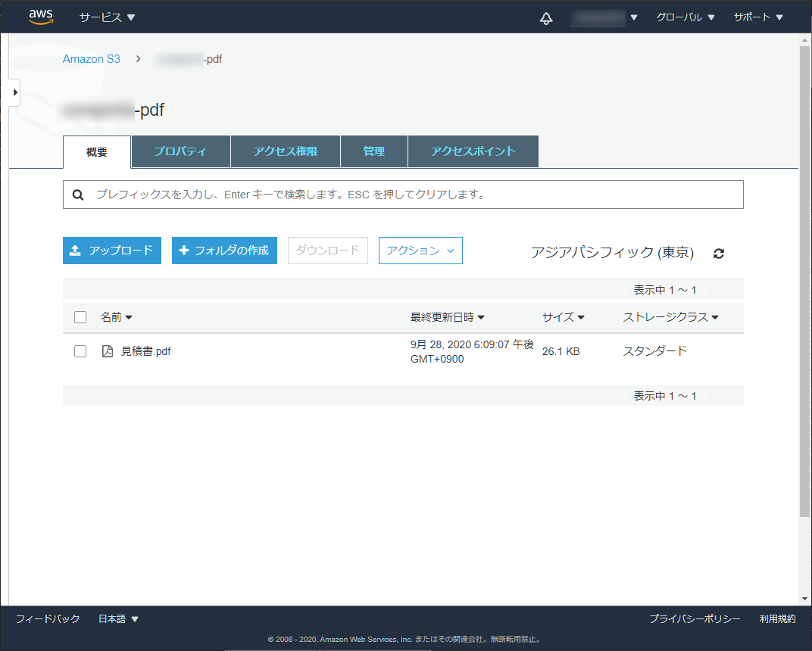Toggle the select-all checkbox in header
This screenshot has width=812, height=651.
pos(80,317)
